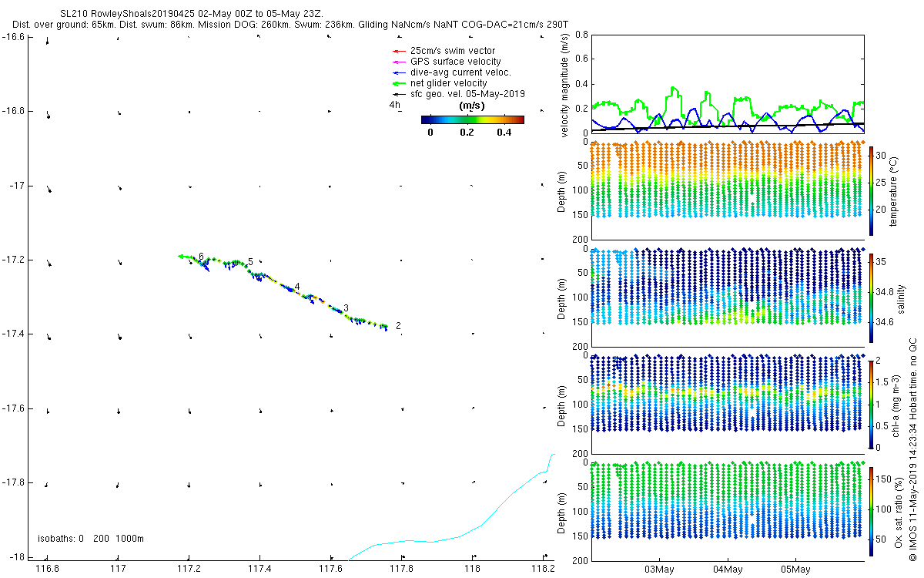
Task: Click waypoint number 3 on glider track
Action: click(346, 308)
